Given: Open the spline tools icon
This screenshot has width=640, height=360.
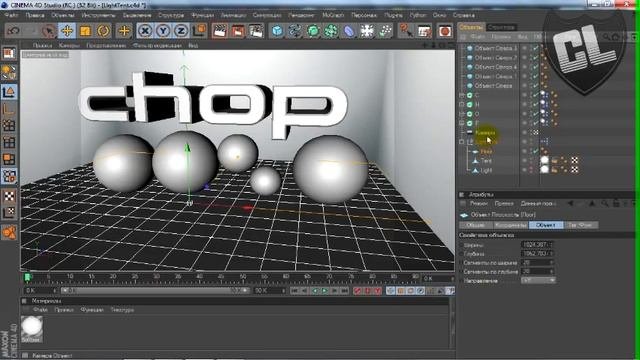Looking at the screenshot, I should [295, 31].
